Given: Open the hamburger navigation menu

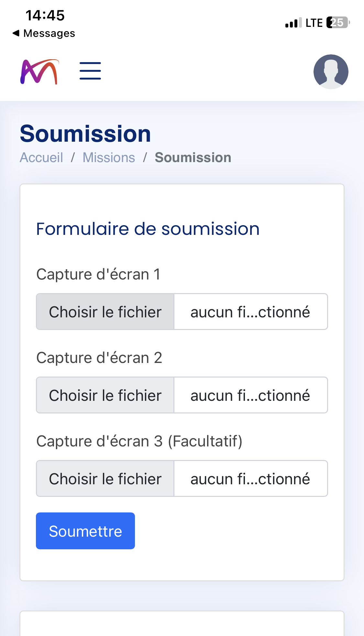Looking at the screenshot, I should coord(90,71).
